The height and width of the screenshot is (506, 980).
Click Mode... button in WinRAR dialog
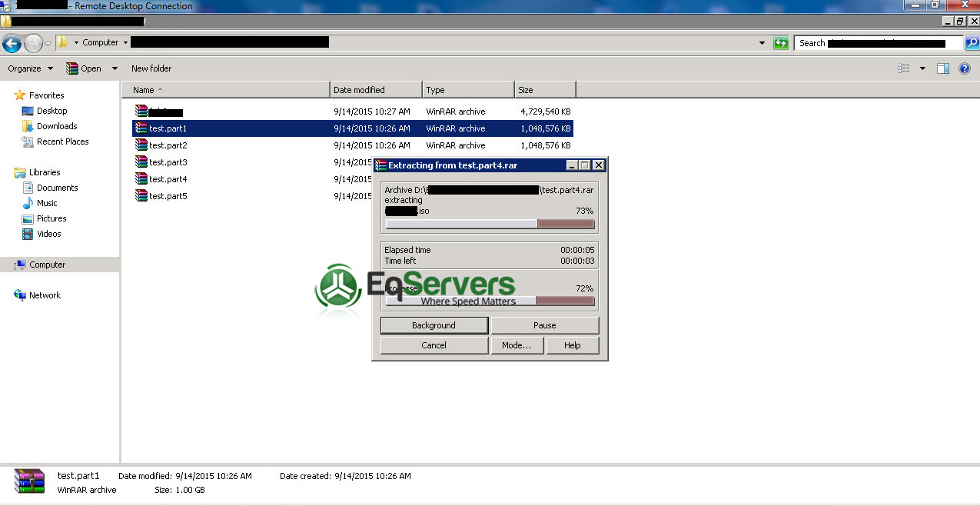click(517, 345)
